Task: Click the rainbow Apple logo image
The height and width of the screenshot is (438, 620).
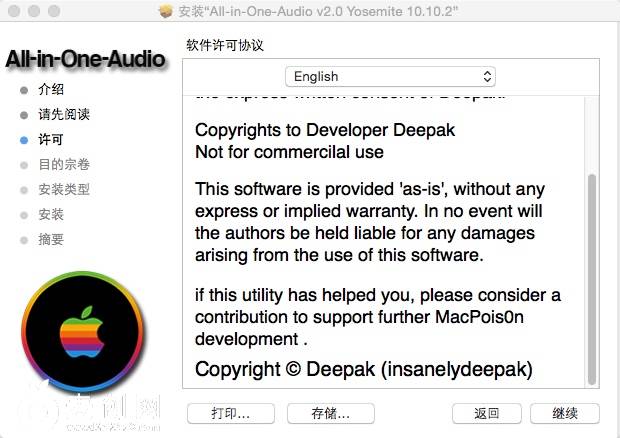Action: [x=82, y=332]
